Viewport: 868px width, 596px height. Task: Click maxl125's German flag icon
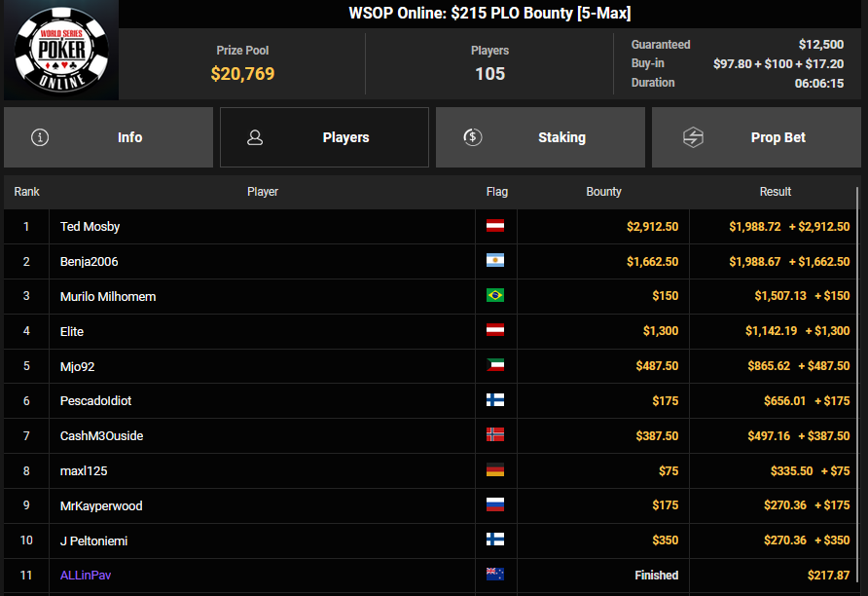495,470
